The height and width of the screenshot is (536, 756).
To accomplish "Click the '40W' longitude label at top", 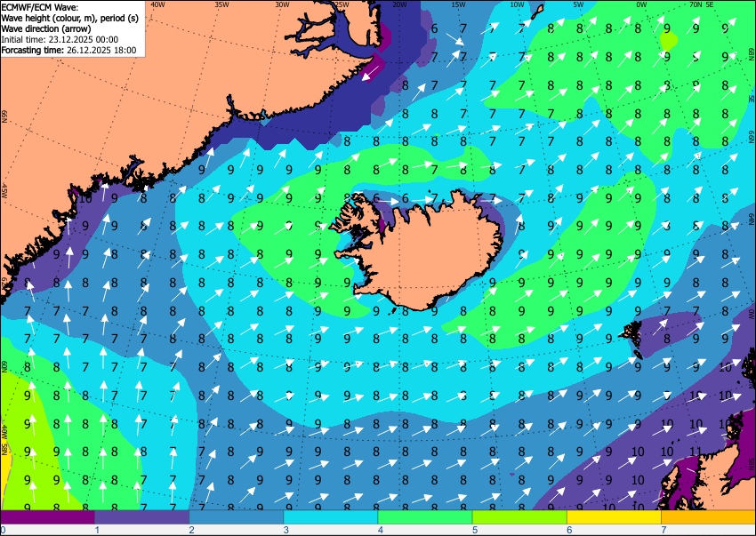I will (x=157, y=4).
